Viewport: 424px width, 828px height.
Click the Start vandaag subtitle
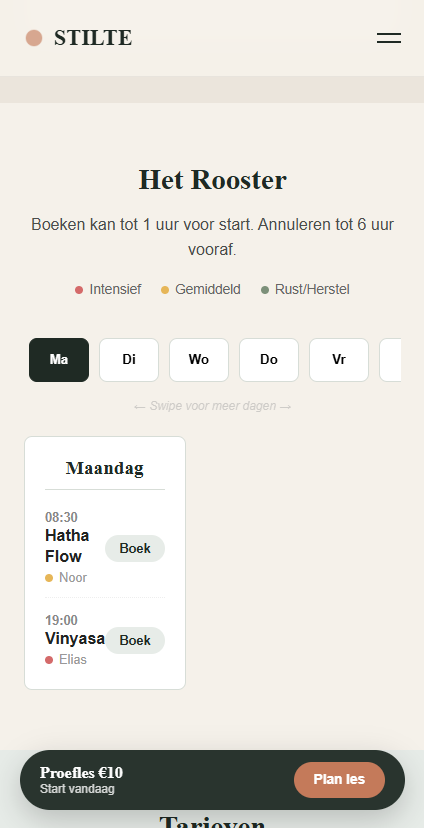77,789
